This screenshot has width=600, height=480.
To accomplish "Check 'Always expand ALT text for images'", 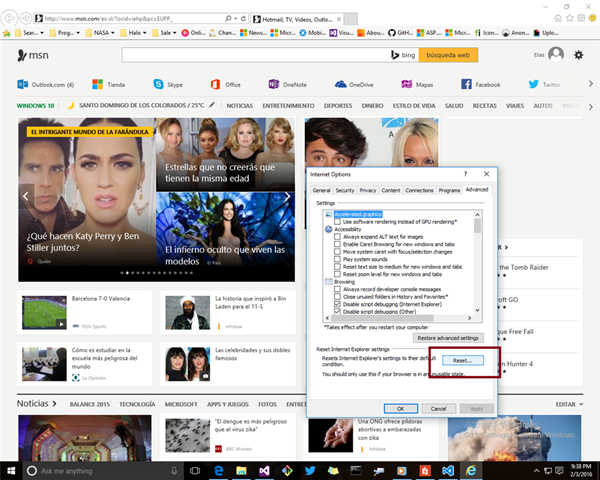I will (x=338, y=236).
